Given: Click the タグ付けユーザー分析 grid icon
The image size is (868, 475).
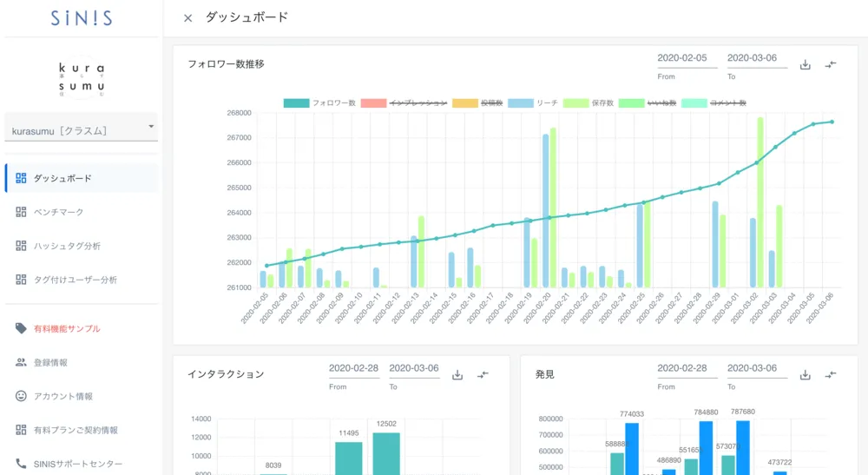Looking at the screenshot, I should pyautogui.click(x=21, y=280).
